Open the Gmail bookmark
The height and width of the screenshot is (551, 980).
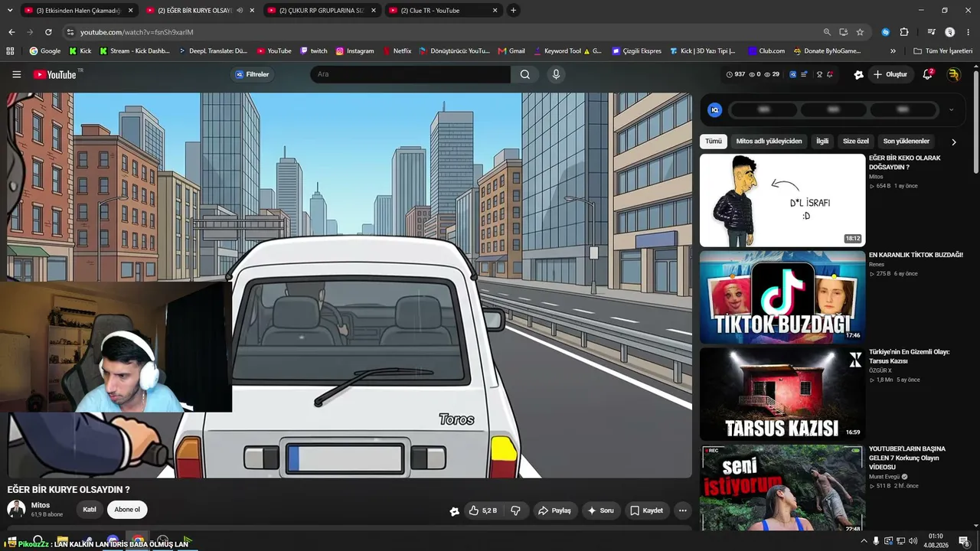point(511,51)
